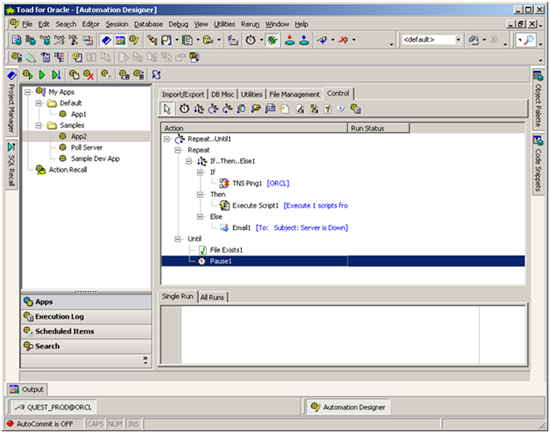Click the new connection plug icon

pos(322,40)
